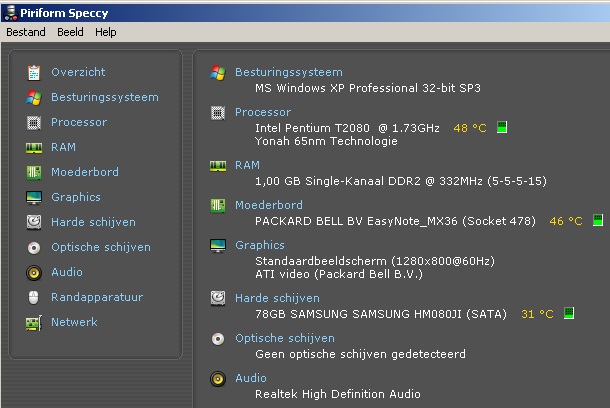Click the Harde schijven disk icon in sidebar

[x=34, y=222]
